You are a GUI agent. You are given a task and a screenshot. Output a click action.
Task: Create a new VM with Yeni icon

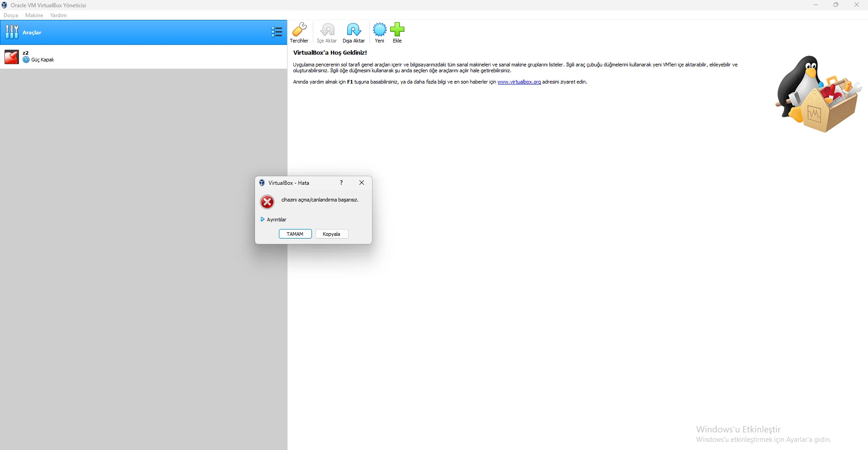coord(379,33)
